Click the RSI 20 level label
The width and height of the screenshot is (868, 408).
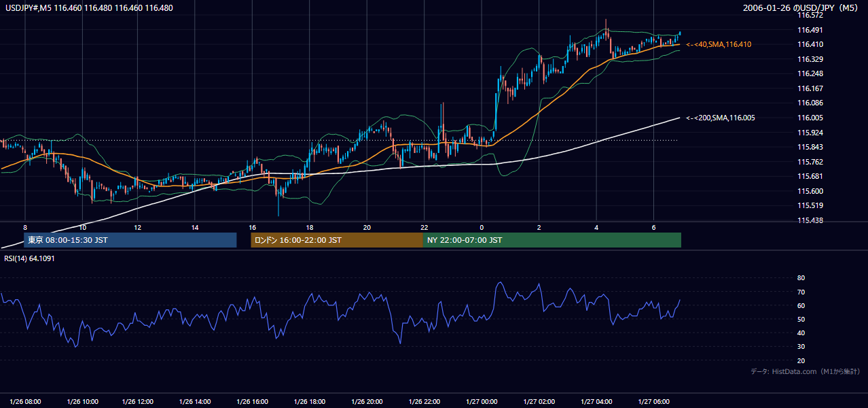click(801, 360)
